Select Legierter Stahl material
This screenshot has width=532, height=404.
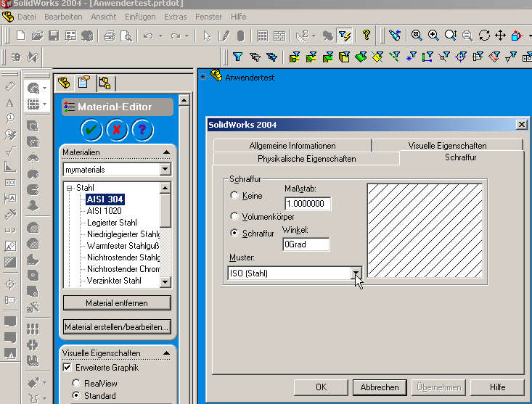pyautogui.click(x=112, y=223)
